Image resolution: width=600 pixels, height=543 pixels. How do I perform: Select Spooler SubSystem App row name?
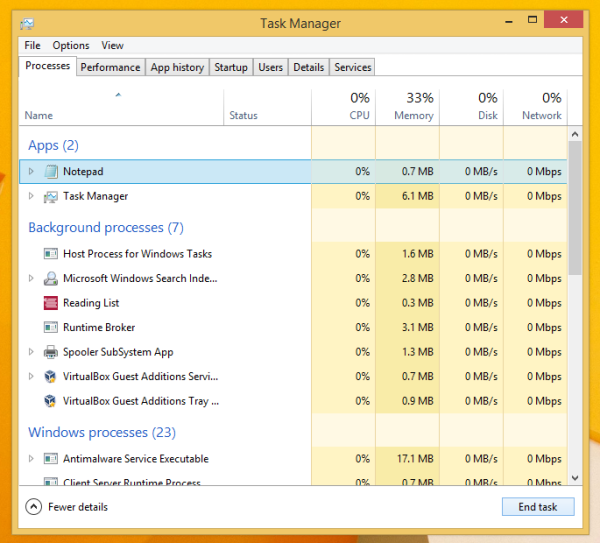[118, 352]
